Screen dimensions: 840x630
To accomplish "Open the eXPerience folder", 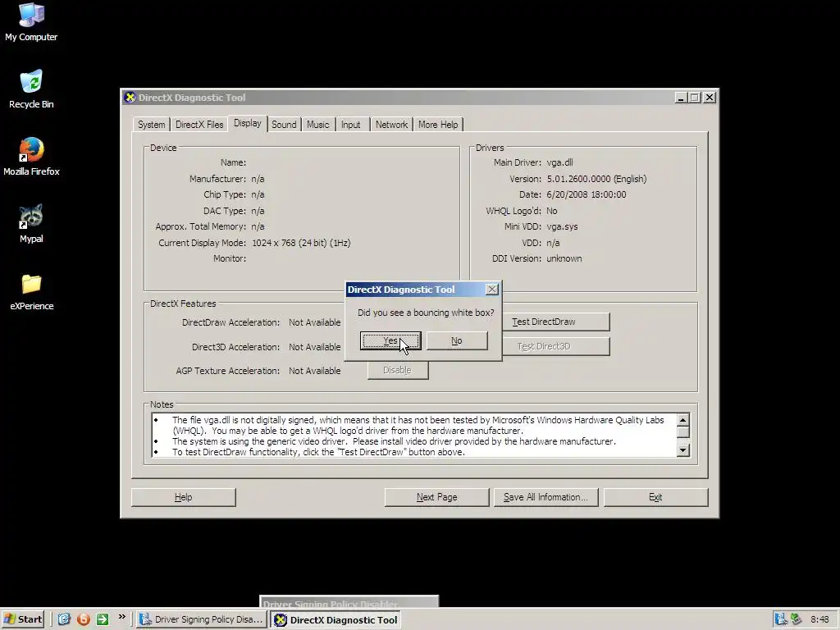I will pos(32,292).
